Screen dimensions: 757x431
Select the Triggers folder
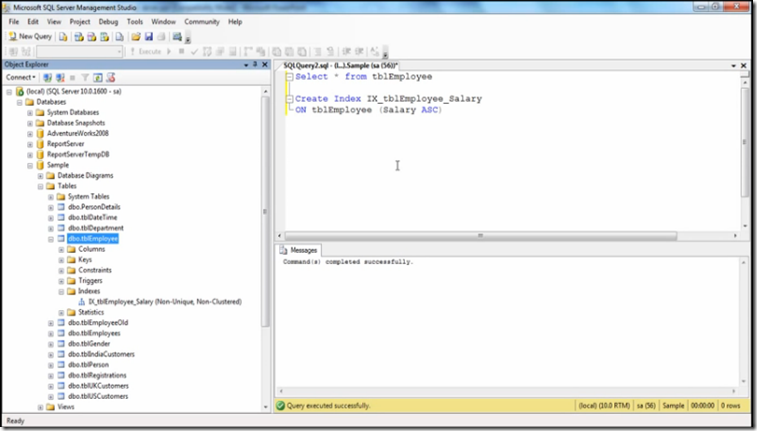90,280
